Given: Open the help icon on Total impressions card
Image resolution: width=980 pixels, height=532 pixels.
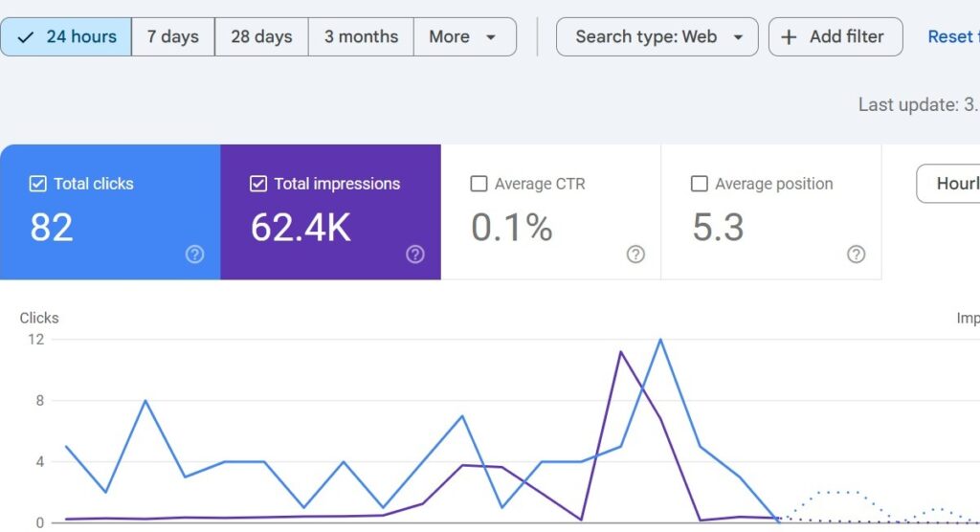Looking at the screenshot, I should pyautogui.click(x=414, y=255).
